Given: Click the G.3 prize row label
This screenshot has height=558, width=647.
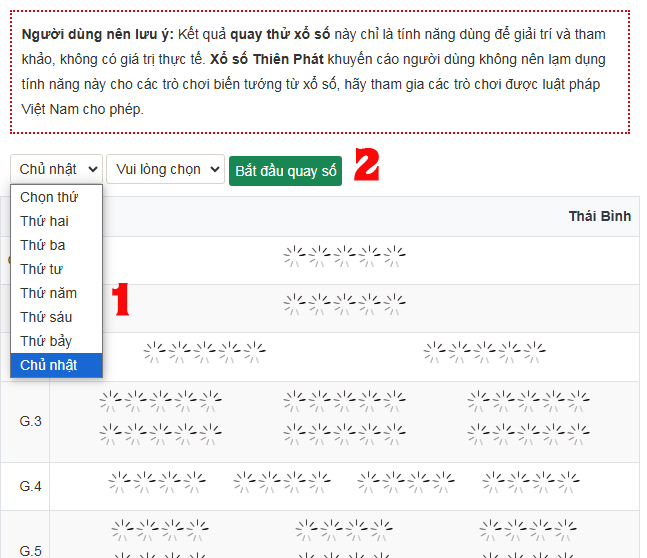Looking at the screenshot, I should click(x=30, y=421).
